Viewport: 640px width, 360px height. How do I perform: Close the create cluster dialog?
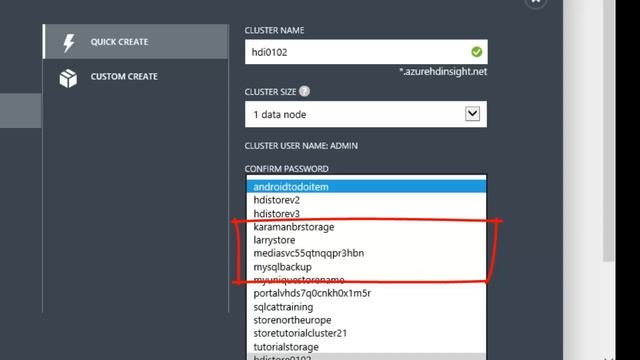536,1
